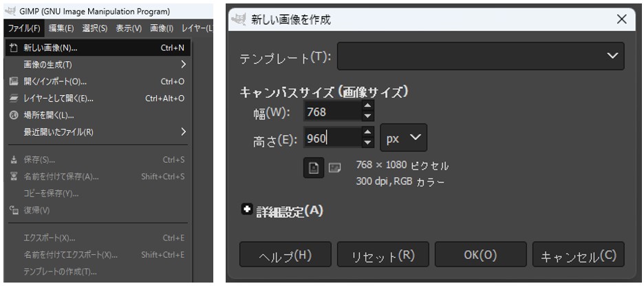This screenshot has height=286, width=644.
Task: Click エクスポート(X)... menu entry
Action: pos(97,238)
